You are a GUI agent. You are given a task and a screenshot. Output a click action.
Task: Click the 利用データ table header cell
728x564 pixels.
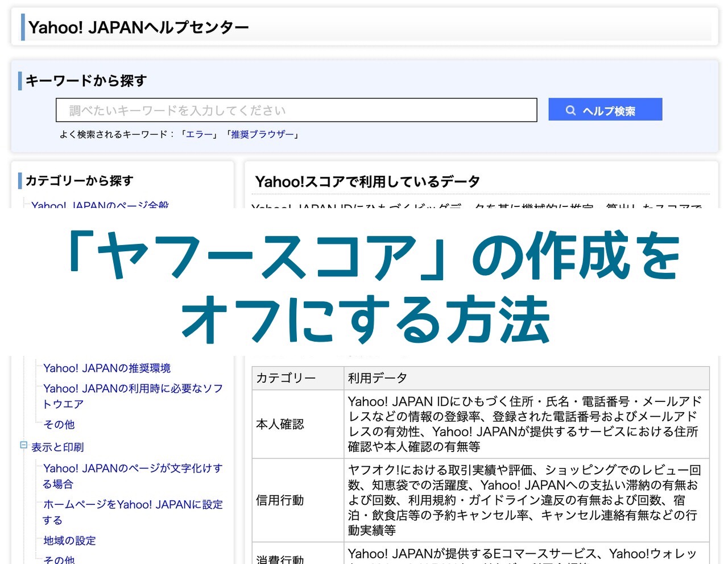(x=527, y=378)
